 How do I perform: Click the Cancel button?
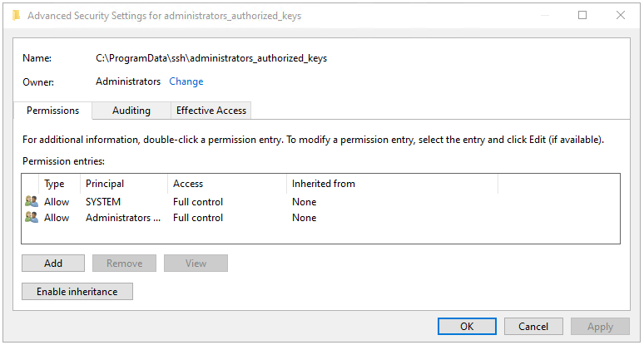click(x=533, y=327)
